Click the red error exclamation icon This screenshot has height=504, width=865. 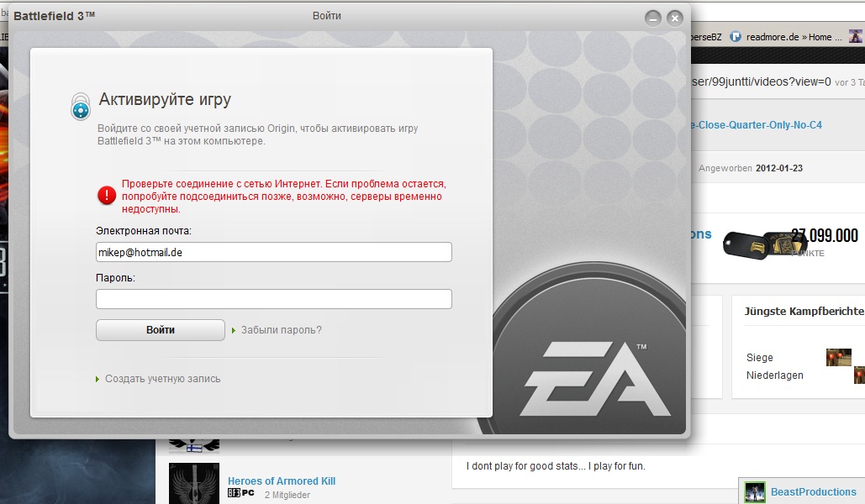[107, 195]
